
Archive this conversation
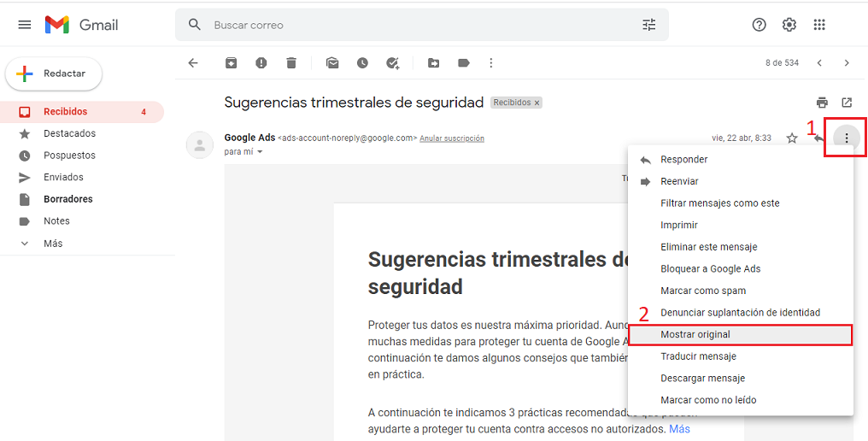(x=231, y=63)
